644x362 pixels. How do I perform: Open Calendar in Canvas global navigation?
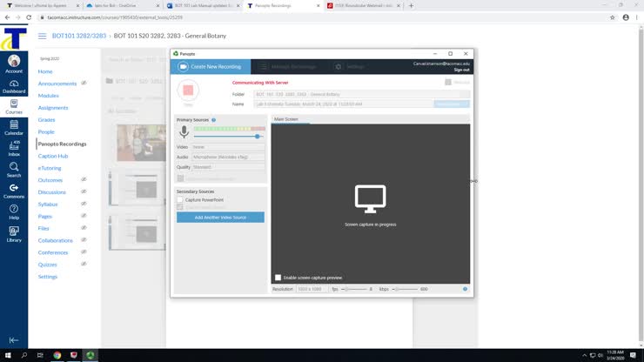click(14, 128)
